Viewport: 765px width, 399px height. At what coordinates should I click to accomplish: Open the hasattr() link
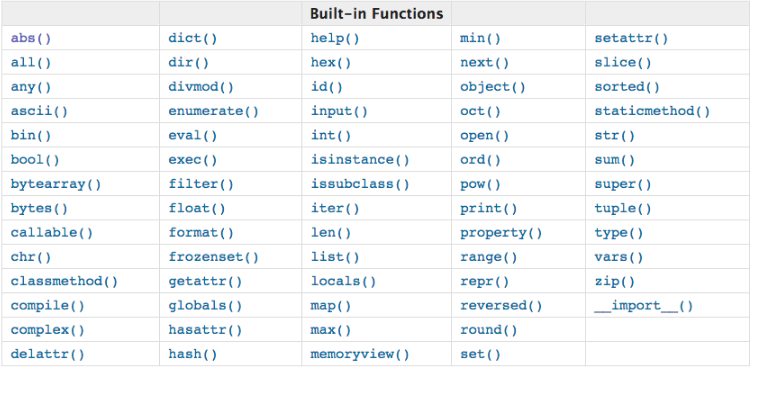tap(205, 330)
